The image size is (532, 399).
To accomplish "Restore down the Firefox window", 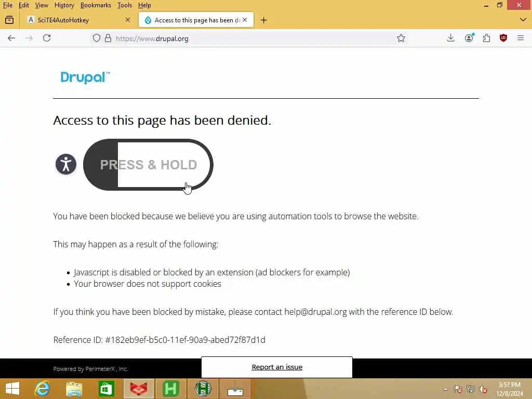I will [499, 5].
